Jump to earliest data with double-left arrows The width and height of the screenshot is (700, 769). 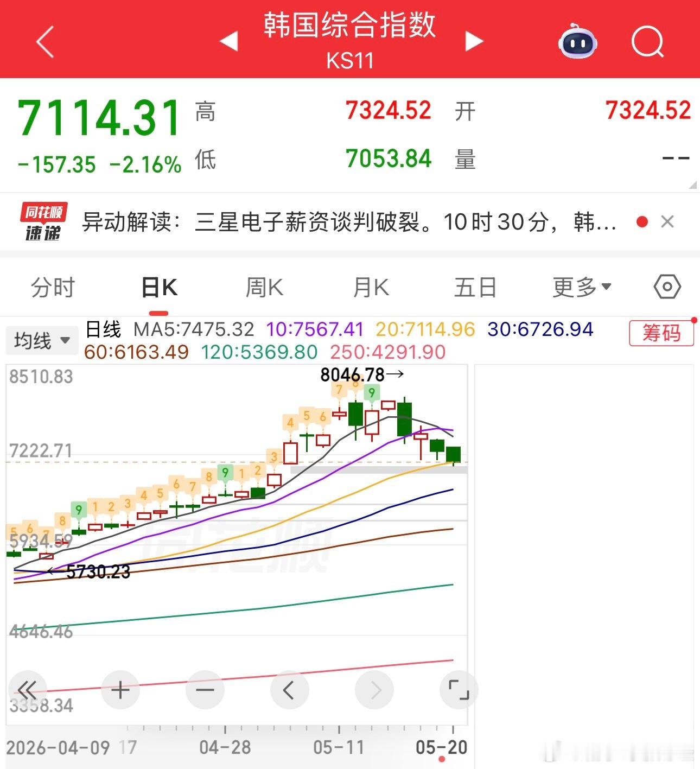click(27, 690)
